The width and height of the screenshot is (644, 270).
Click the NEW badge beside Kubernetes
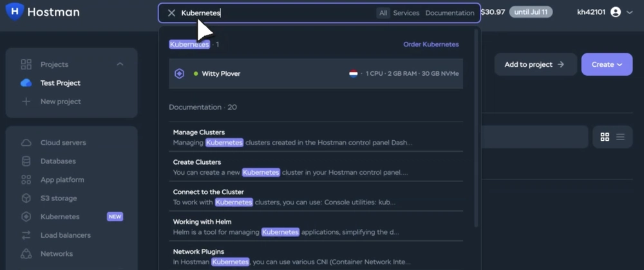pyautogui.click(x=115, y=217)
